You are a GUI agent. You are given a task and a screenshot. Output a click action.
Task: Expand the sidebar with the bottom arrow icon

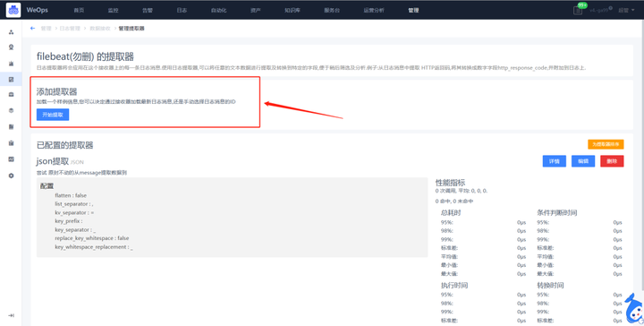click(11, 315)
